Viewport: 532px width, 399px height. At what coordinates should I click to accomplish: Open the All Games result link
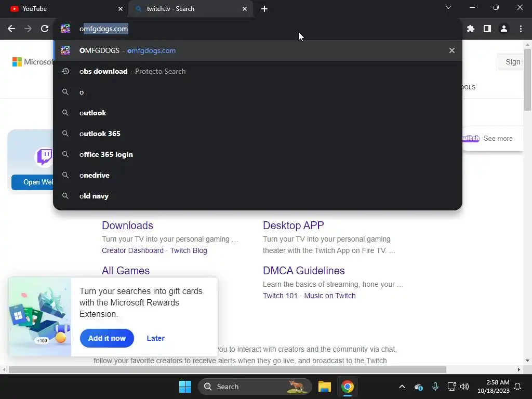(126, 270)
